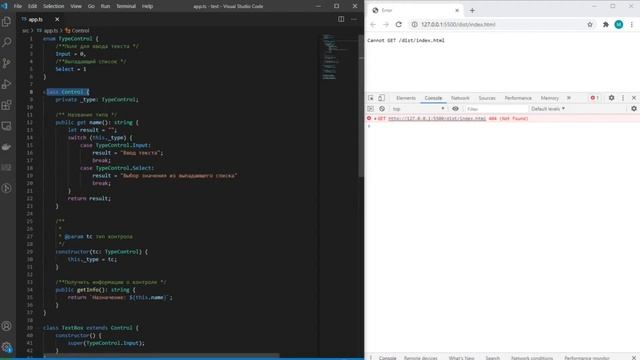640x360 pixels.
Task: Switch to the Performance tab in DevTools
Action: [518, 98]
